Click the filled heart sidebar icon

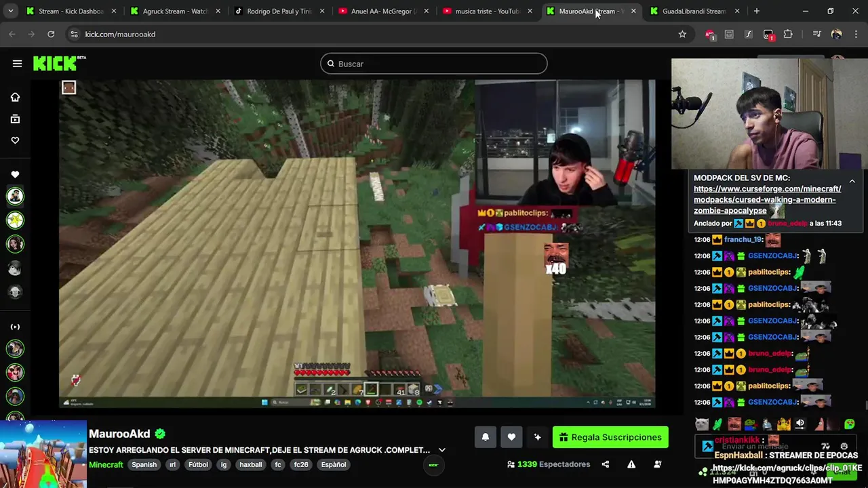coord(15,175)
